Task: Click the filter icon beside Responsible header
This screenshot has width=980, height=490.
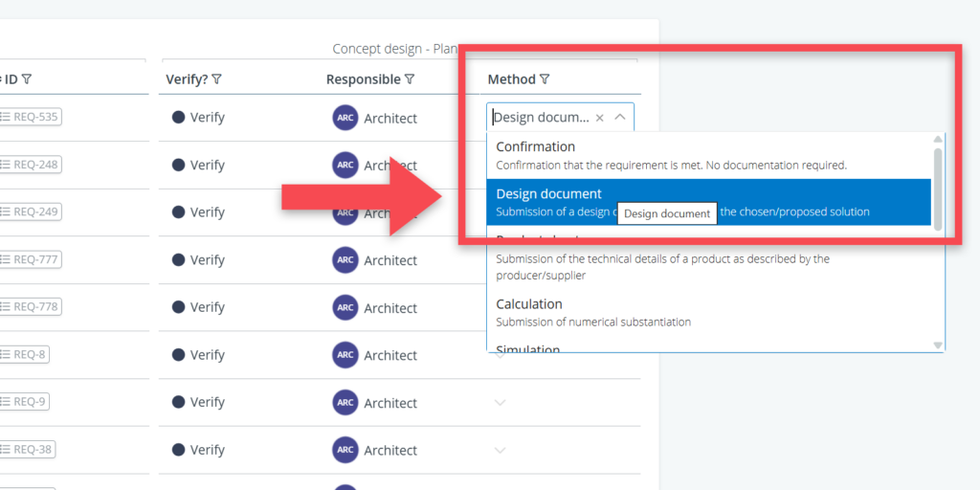Action: [x=410, y=79]
